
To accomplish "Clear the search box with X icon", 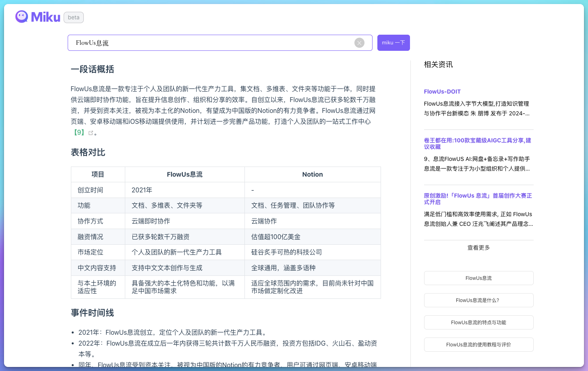I will tap(359, 43).
